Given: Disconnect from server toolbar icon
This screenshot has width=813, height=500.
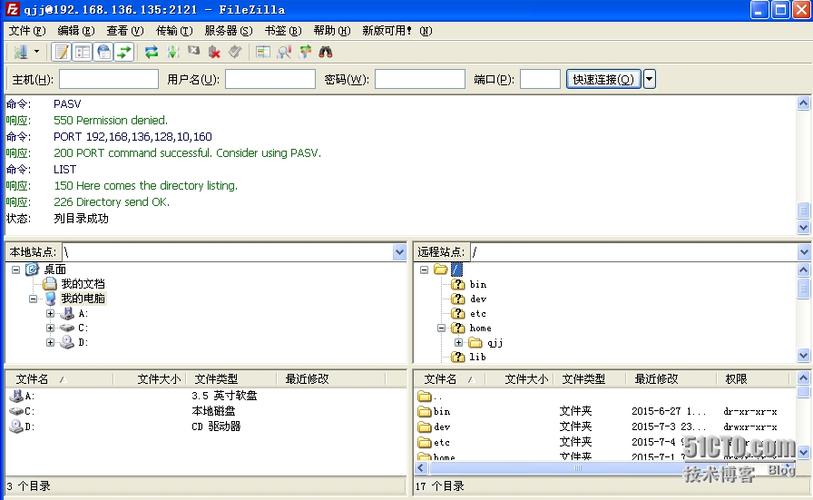Looking at the screenshot, I should [x=214, y=52].
